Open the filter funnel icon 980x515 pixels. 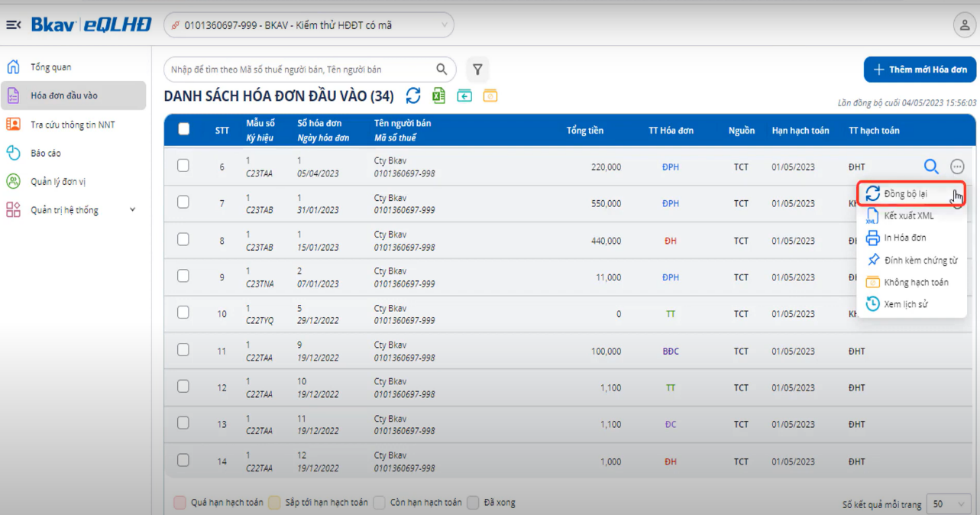coord(477,70)
